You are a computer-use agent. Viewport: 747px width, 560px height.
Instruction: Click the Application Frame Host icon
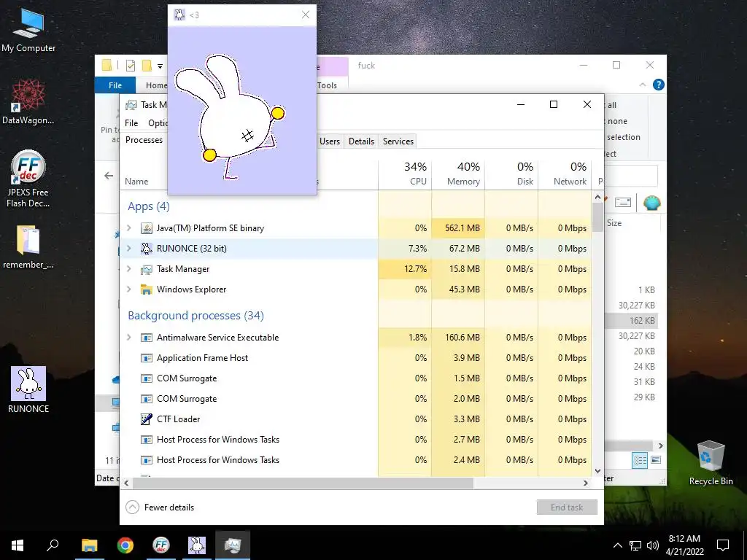point(146,358)
